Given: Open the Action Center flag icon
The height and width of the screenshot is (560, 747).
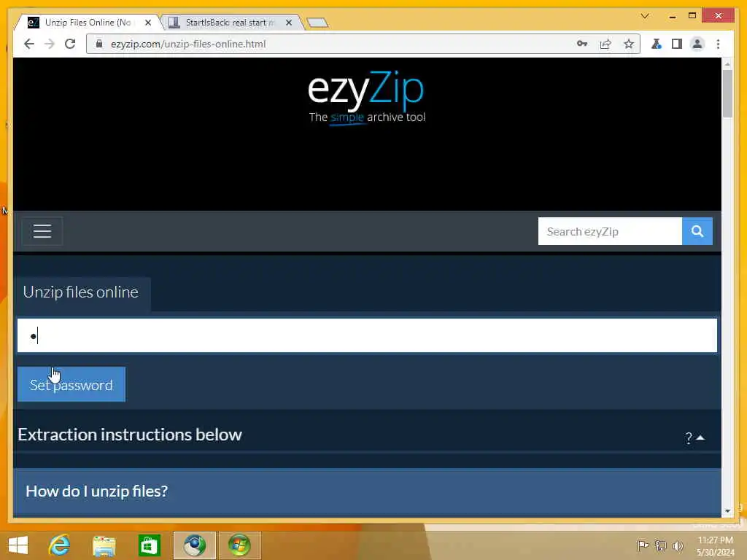Looking at the screenshot, I should (643, 545).
